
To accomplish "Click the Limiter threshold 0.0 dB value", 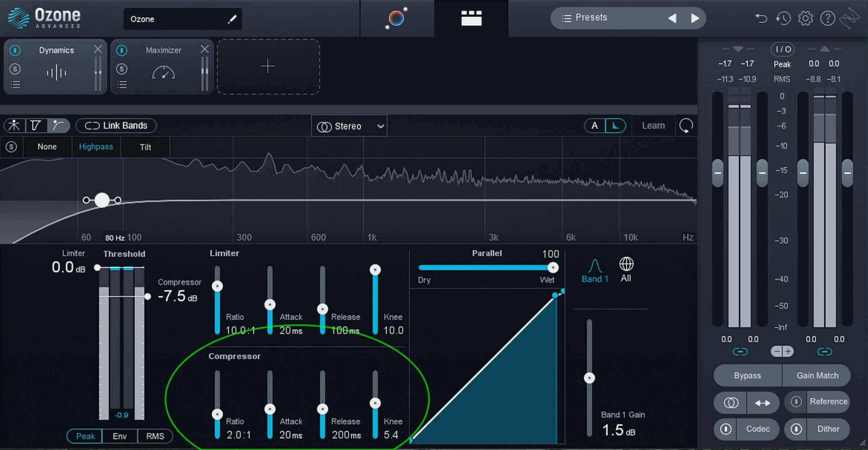I will tap(68, 268).
